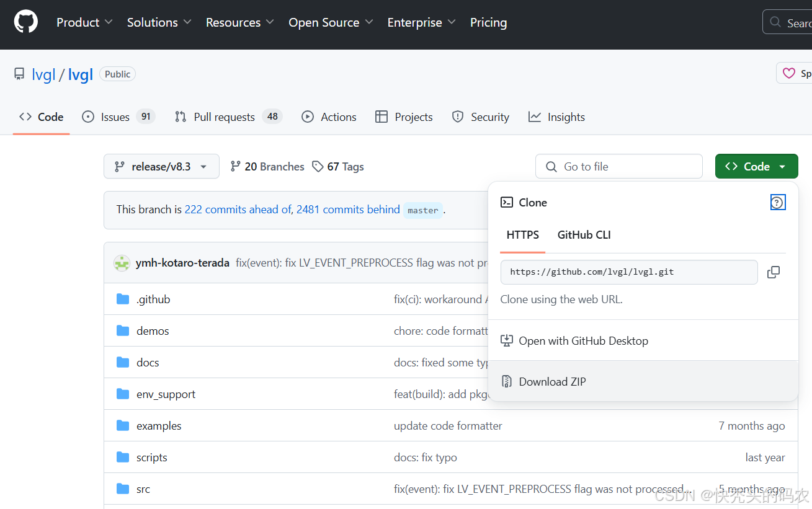This screenshot has width=812, height=509.
Task: Select the GitHub CLI clone tab
Action: coord(584,235)
